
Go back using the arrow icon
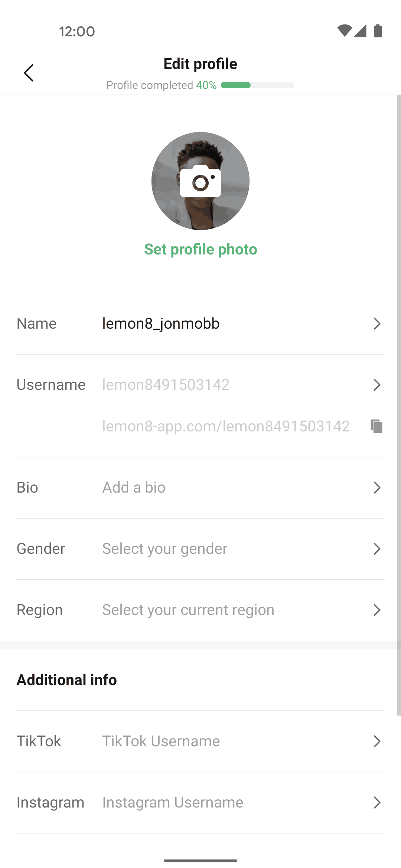29,73
